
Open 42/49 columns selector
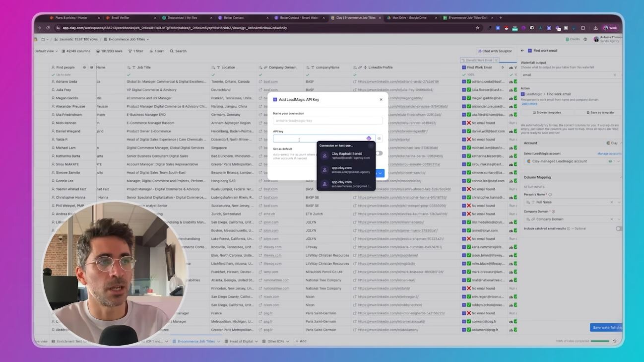pyautogui.click(x=76, y=51)
